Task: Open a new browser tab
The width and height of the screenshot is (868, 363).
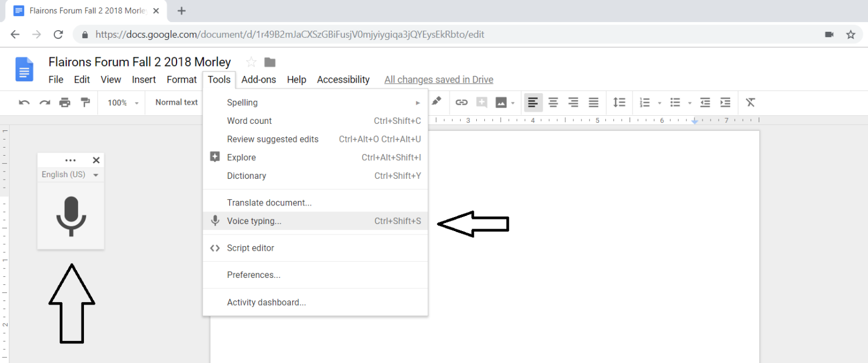Action: click(x=182, y=10)
